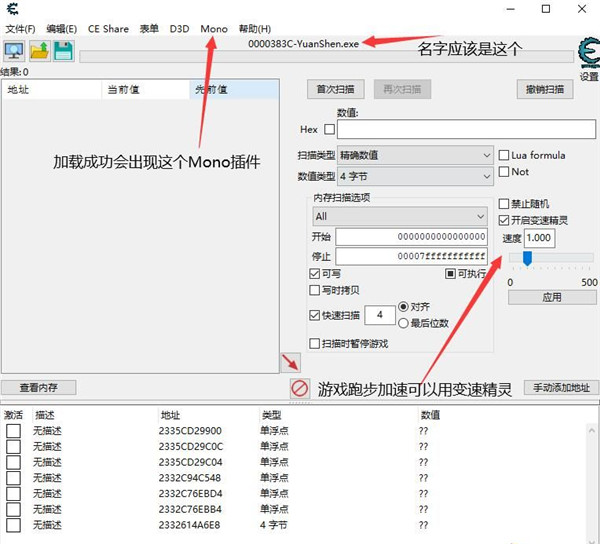Toggle the Not checkbox
Viewport: 600px width, 544px height.
pos(504,172)
